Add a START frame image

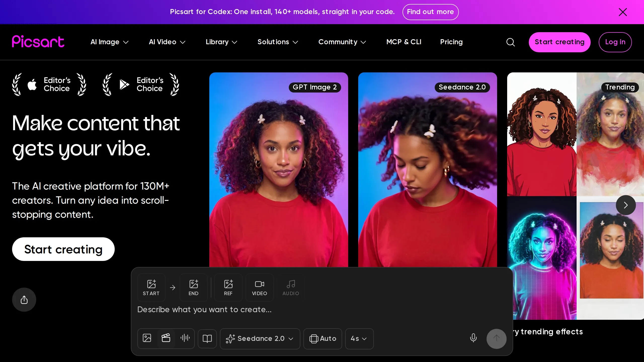[x=151, y=287]
